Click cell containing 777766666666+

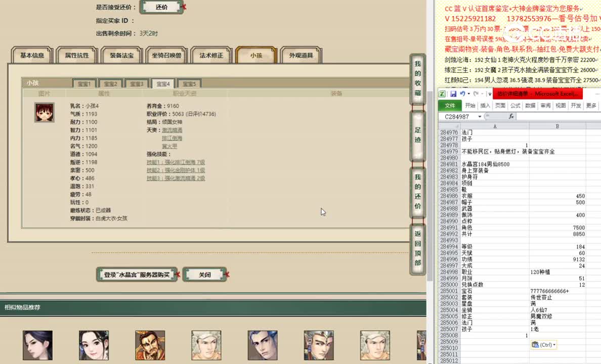[x=557, y=291]
